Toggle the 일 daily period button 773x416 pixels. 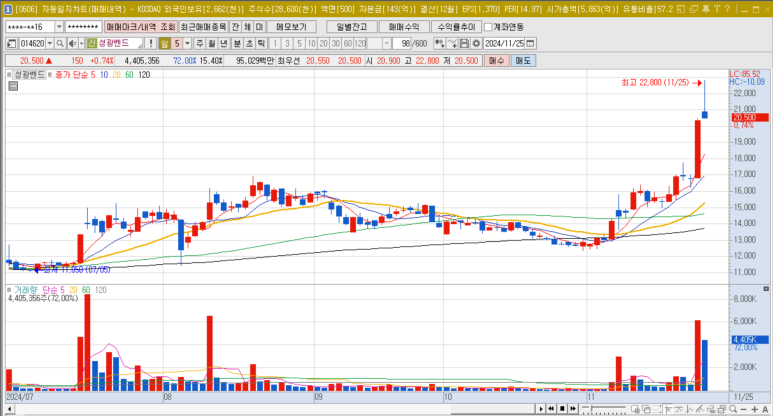(x=164, y=43)
